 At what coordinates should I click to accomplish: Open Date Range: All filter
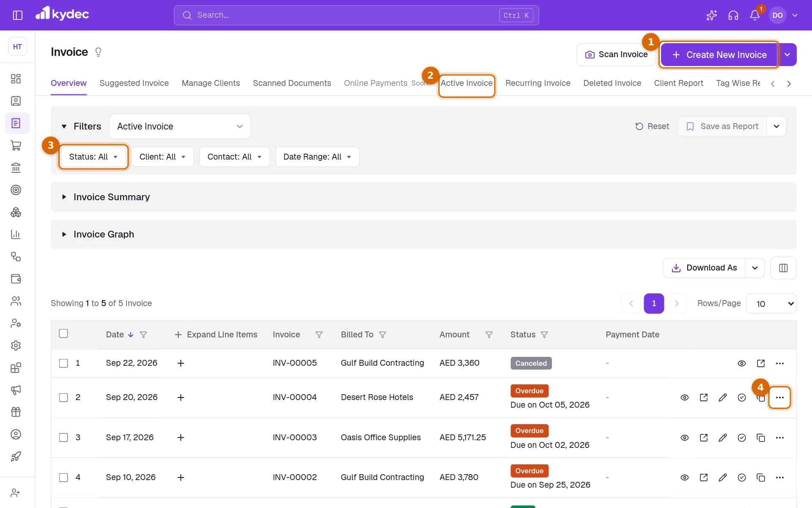click(317, 157)
